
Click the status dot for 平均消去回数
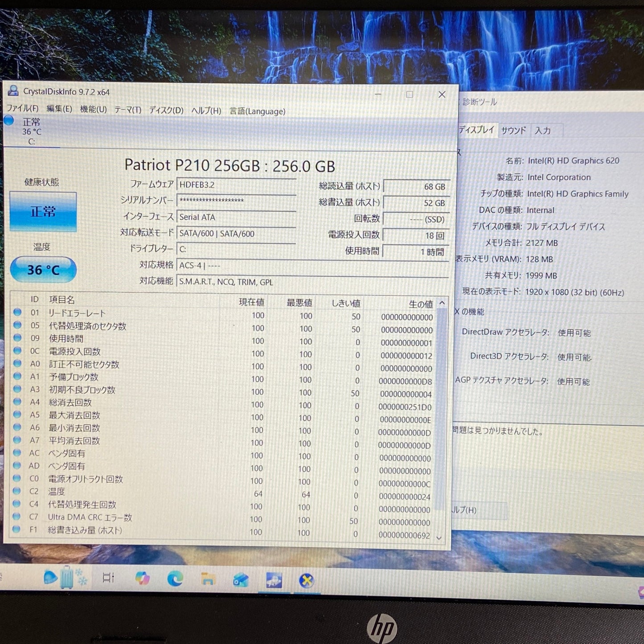[17, 439]
